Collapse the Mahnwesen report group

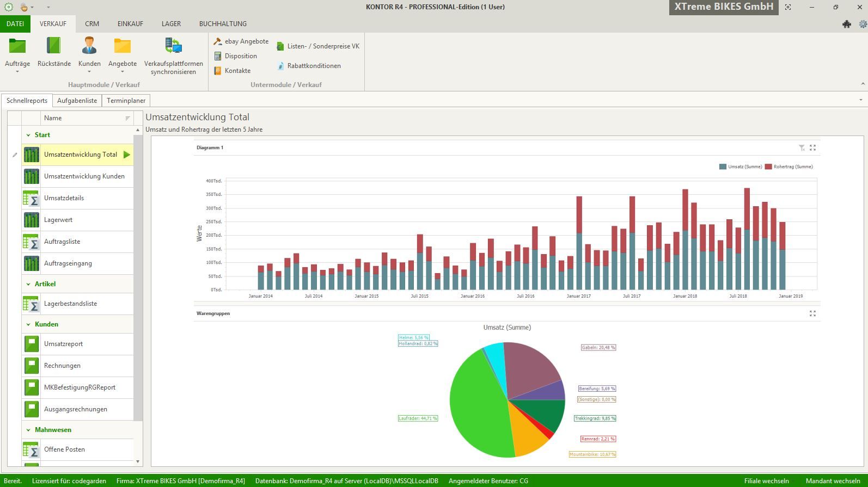tap(28, 430)
